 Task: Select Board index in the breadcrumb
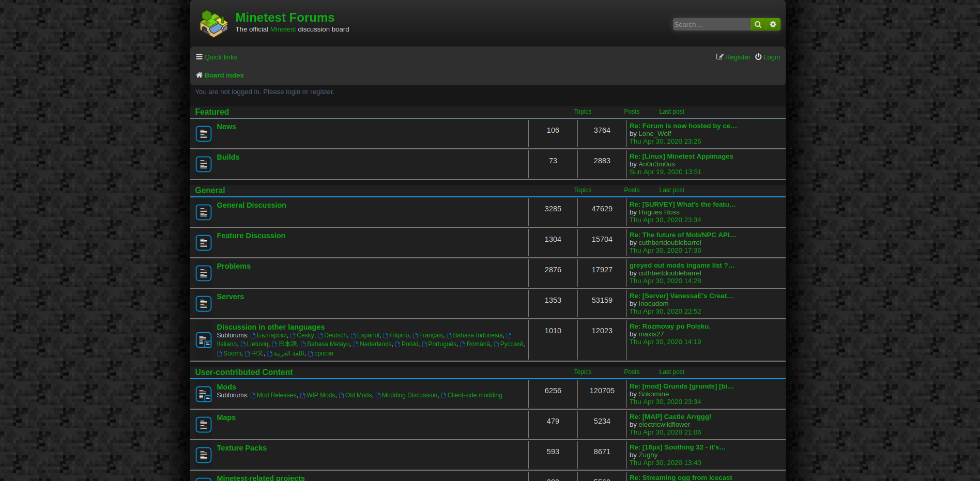pos(224,75)
